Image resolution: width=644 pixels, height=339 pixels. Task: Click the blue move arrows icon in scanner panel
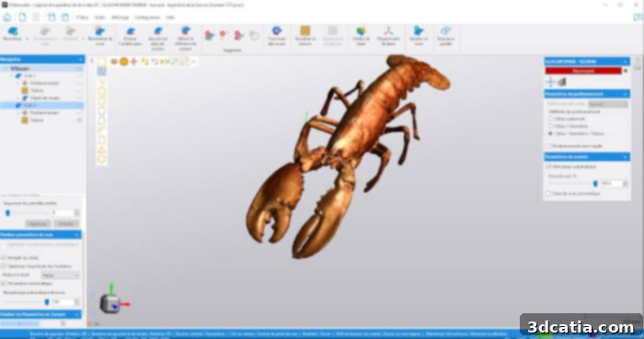coord(551,82)
